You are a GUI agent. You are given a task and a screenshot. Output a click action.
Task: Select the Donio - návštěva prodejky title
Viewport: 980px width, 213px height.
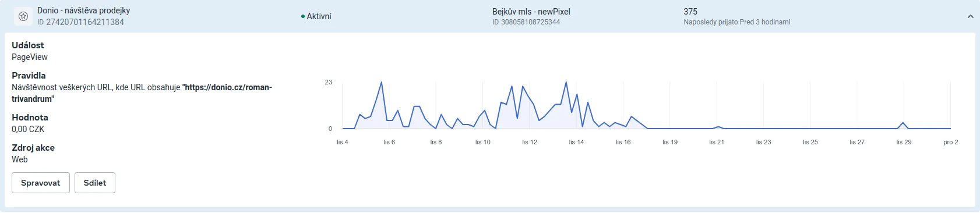pos(84,10)
